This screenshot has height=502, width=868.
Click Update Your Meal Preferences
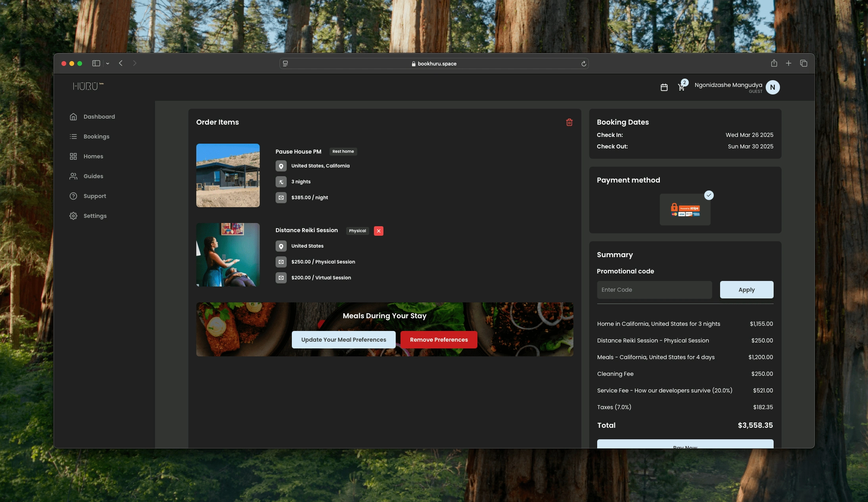343,340
